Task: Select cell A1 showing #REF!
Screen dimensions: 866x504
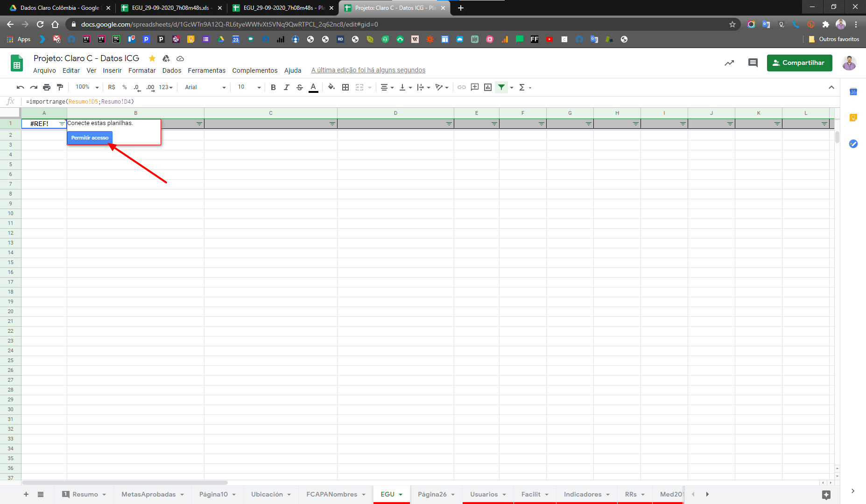Action: 44,124
